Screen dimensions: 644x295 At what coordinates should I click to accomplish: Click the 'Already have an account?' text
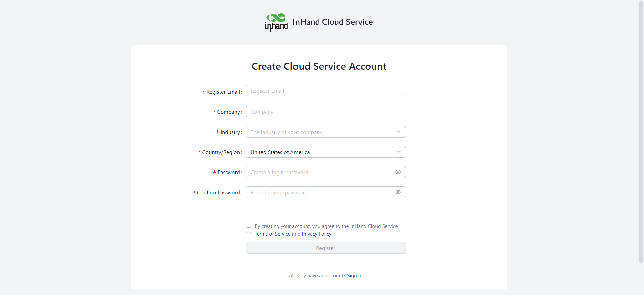click(x=317, y=276)
